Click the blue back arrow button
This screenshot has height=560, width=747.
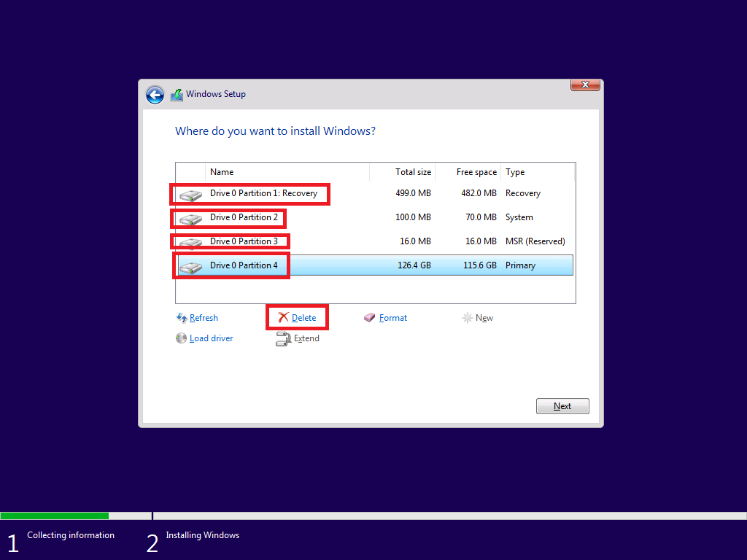coord(155,95)
